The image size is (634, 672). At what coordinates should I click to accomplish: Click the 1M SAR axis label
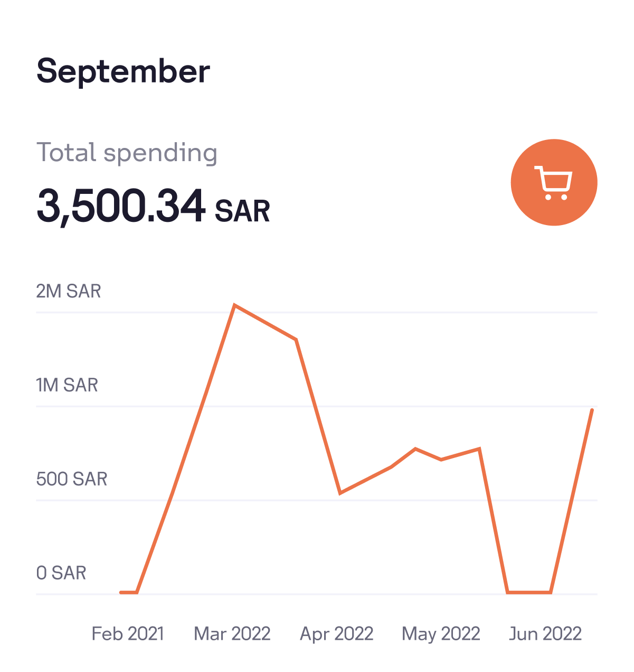click(x=67, y=385)
